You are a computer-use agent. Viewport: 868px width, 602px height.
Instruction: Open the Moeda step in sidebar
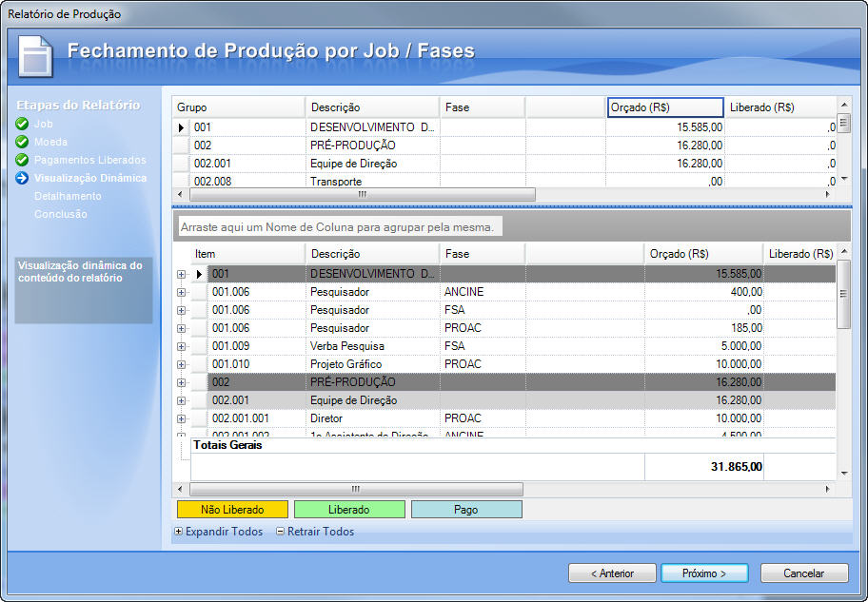50,143
